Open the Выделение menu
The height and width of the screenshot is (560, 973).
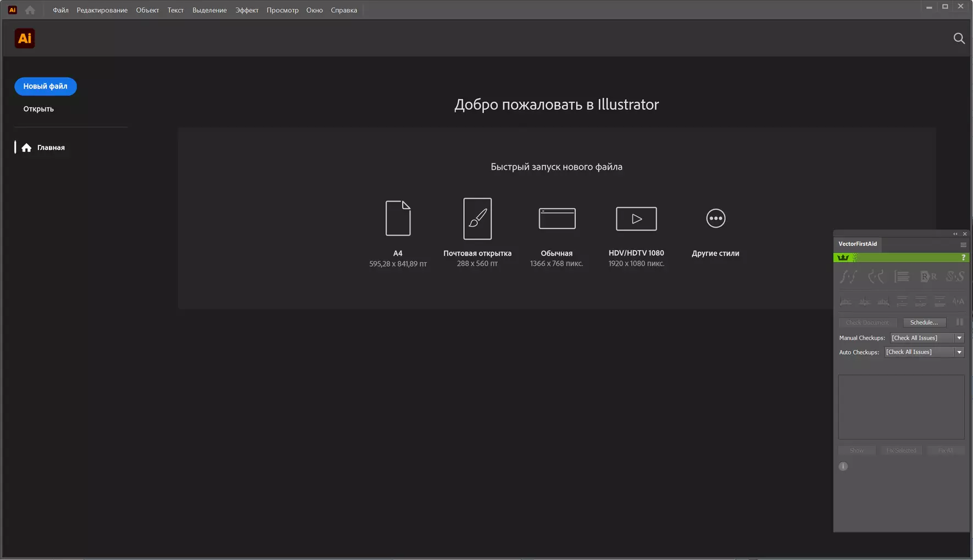pos(209,10)
